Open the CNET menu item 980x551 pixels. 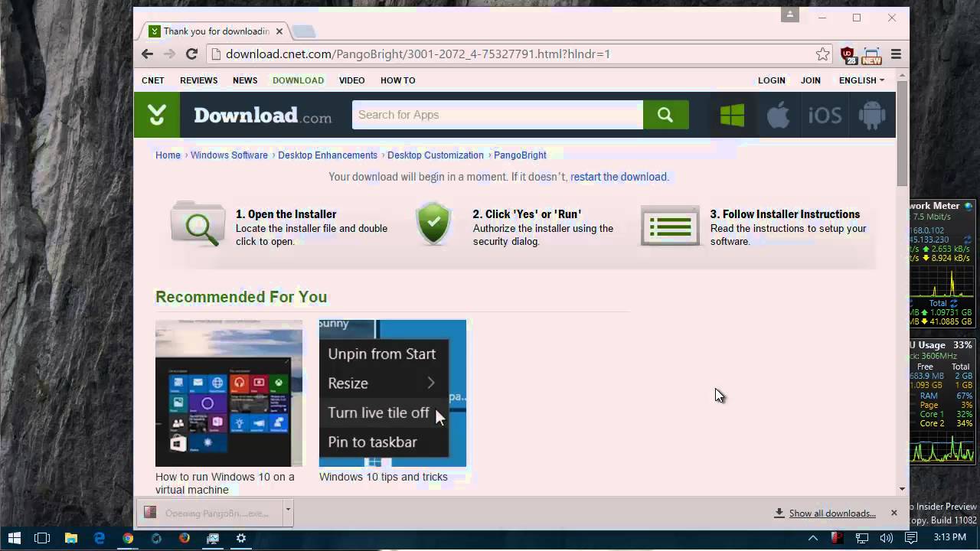point(153,80)
